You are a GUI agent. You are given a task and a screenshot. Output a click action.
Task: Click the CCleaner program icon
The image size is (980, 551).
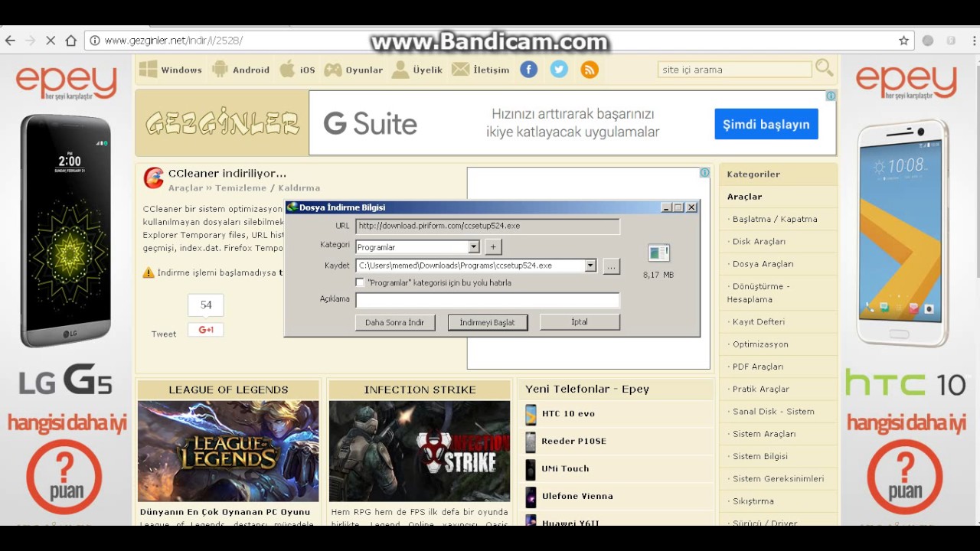[x=153, y=178]
